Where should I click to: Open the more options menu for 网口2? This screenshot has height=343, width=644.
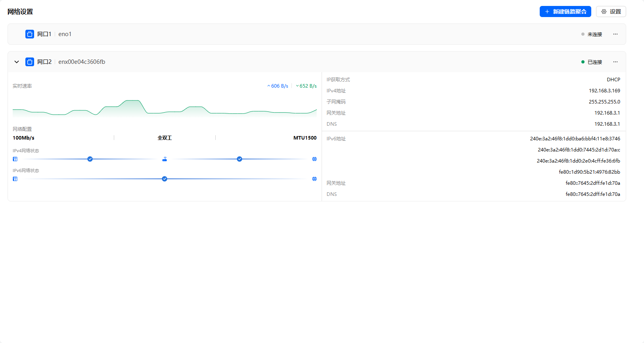pyautogui.click(x=615, y=62)
